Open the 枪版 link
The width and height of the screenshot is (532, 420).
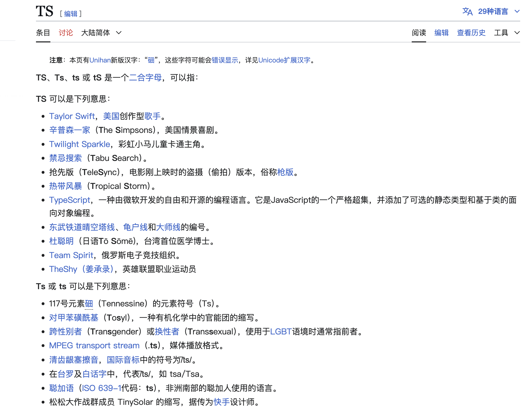[x=285, y=172]
